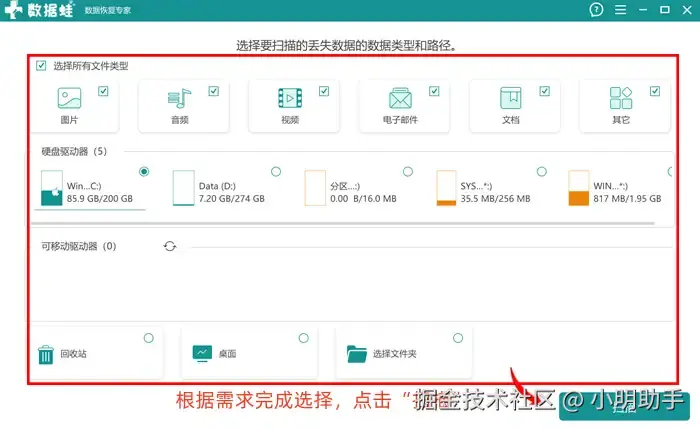Toggle 选择所有文件类型 checkbox
700x428 pixels.
tap(41, 66)
